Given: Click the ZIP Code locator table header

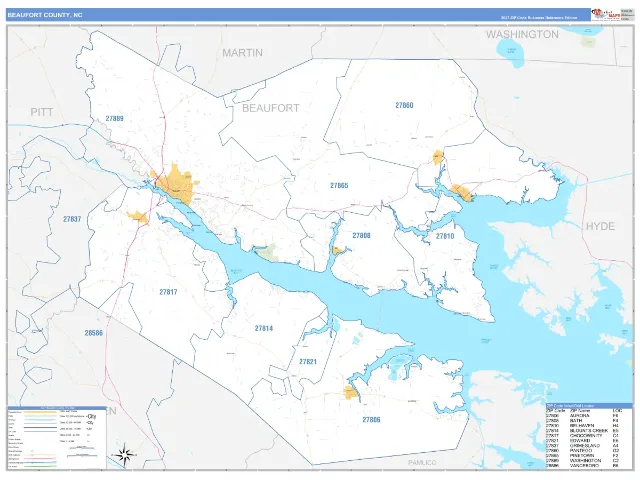Looking at the screenshot, I should tap(589, 406).
